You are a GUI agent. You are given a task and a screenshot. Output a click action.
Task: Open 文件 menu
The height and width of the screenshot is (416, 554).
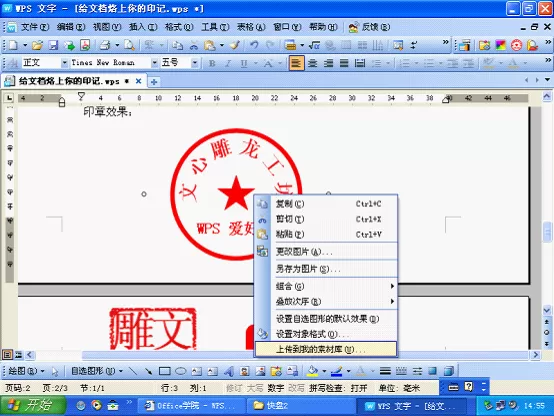(35, 27)
